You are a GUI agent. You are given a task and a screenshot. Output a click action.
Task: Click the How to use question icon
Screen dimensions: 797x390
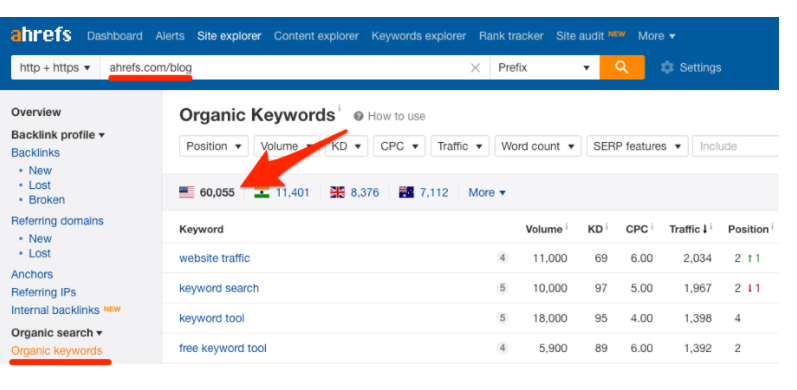358,116
